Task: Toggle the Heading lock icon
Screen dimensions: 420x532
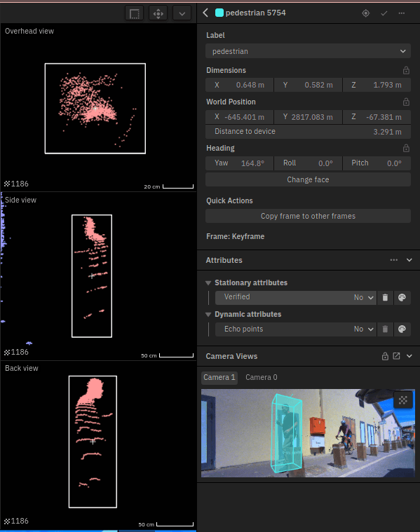Action: pyautogui.click(x=406, y=149)
